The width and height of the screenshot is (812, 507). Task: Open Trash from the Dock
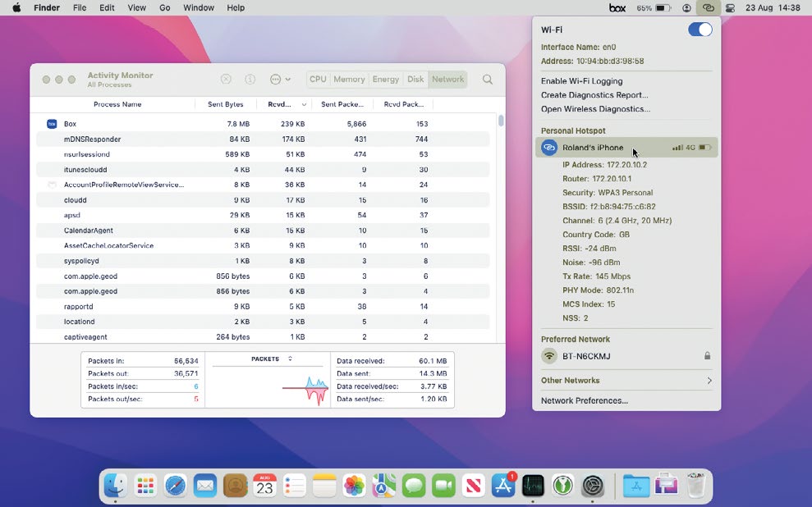(x=696, y=486)
